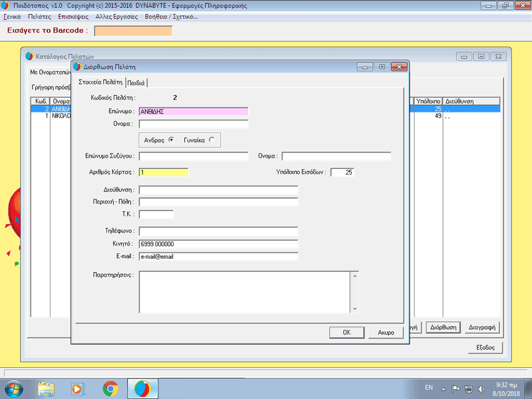Close the main Παιδότοπος application window
The height and width of the screenshot is (399, 532).
tap(523, 5)
